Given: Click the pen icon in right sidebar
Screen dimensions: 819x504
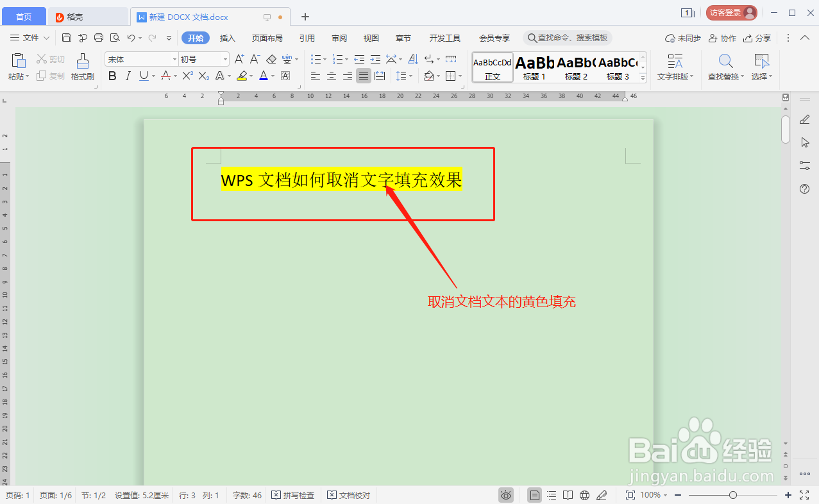Looking at the screenshot, I should 805,119.
